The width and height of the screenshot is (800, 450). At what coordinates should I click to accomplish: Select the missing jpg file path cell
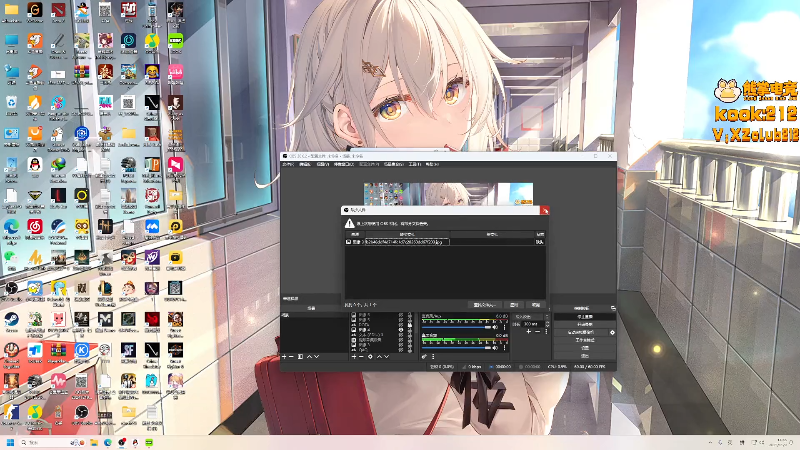coord(407,242)
